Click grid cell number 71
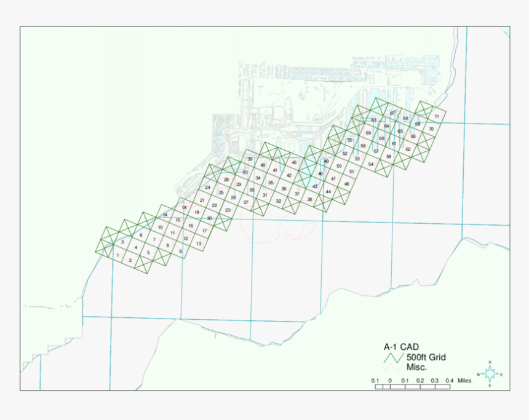 [437, 116]
